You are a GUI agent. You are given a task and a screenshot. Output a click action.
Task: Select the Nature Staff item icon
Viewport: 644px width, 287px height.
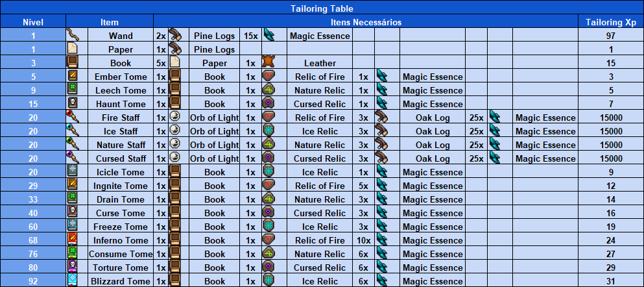[73, 144]
